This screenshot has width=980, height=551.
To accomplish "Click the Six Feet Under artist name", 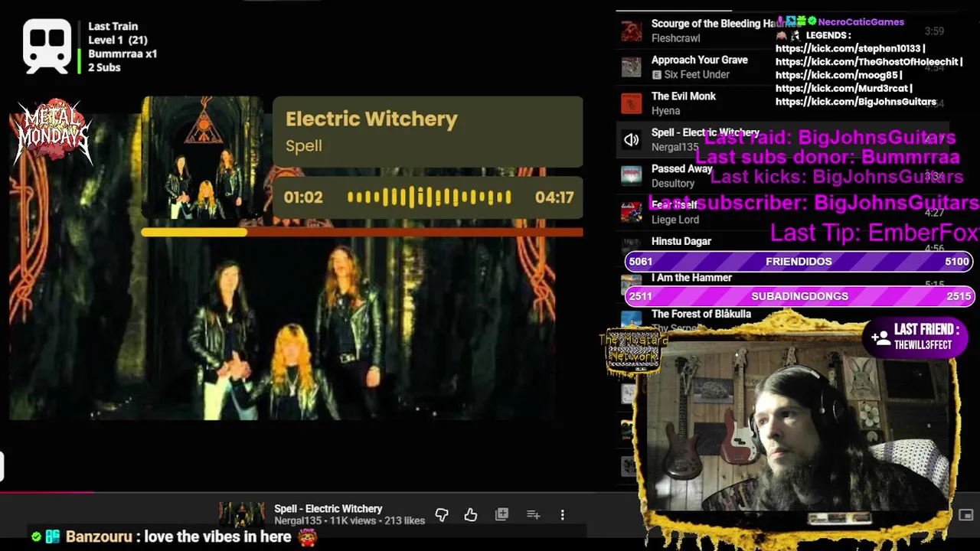I will (697, 74).
